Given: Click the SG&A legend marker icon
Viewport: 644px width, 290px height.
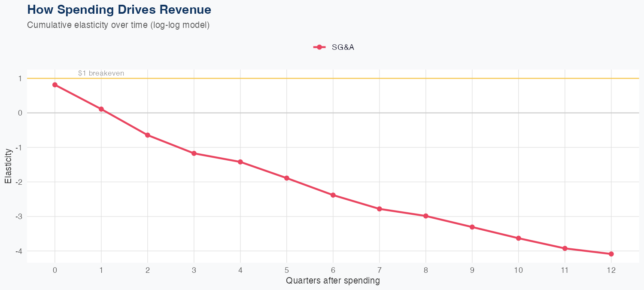Looking at the screenshot, I should [x=319, y=47].
